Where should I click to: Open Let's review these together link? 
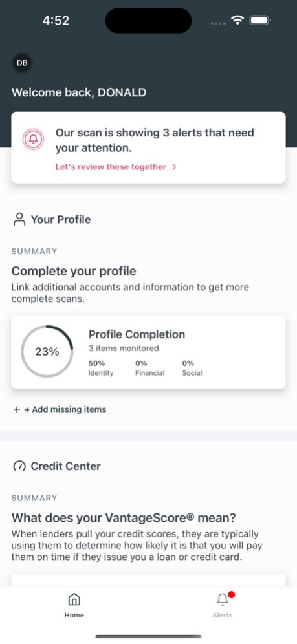point(111,167)
